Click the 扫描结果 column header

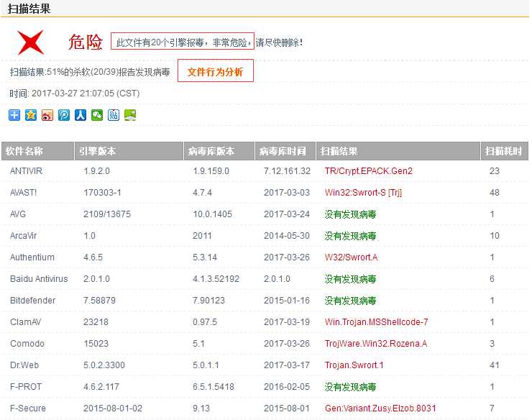[398, 151]
